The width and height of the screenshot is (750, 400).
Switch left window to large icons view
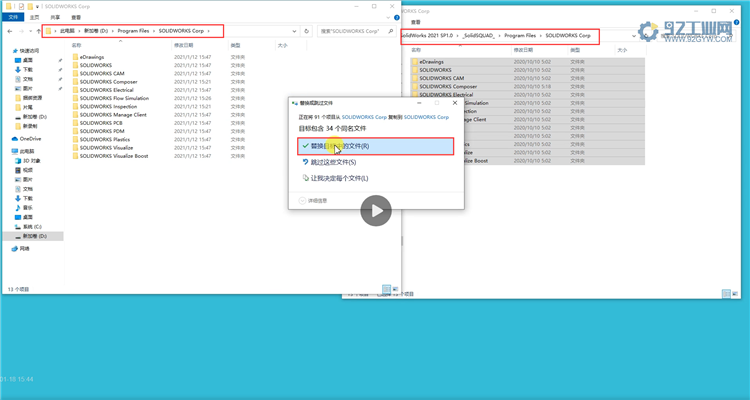coord(395,289)
